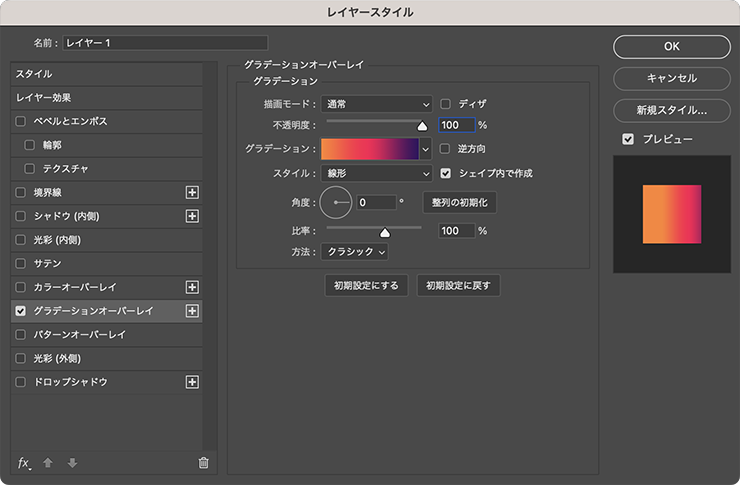
Task: Click the plus icon next to シャドウ (内側)
Action: click(x=193, y=216)
